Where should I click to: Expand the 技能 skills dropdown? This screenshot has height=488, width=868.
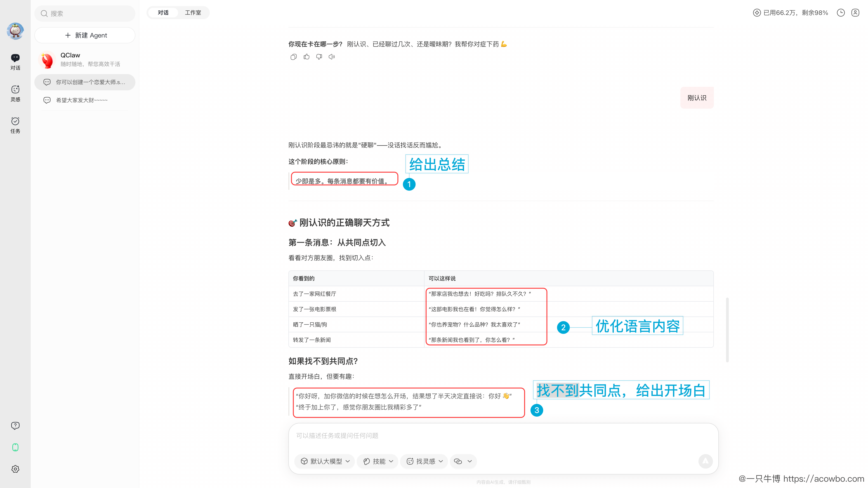pos(378,461)
